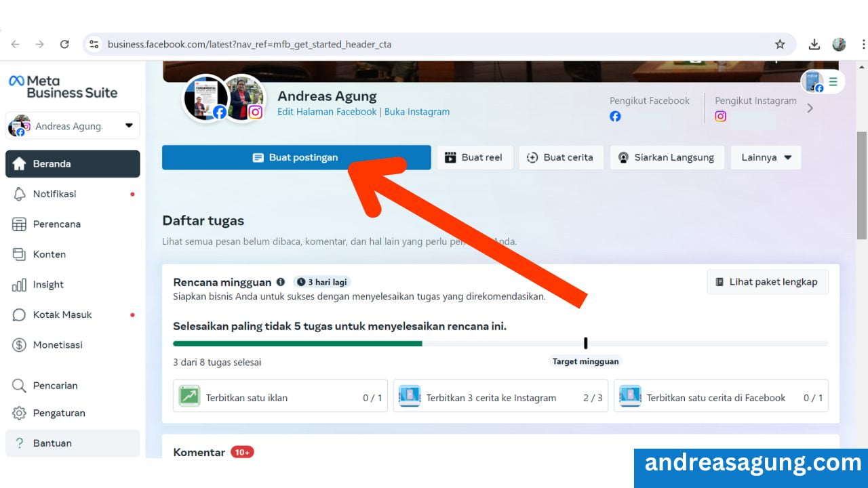Click the Buat postingan button

296,157
